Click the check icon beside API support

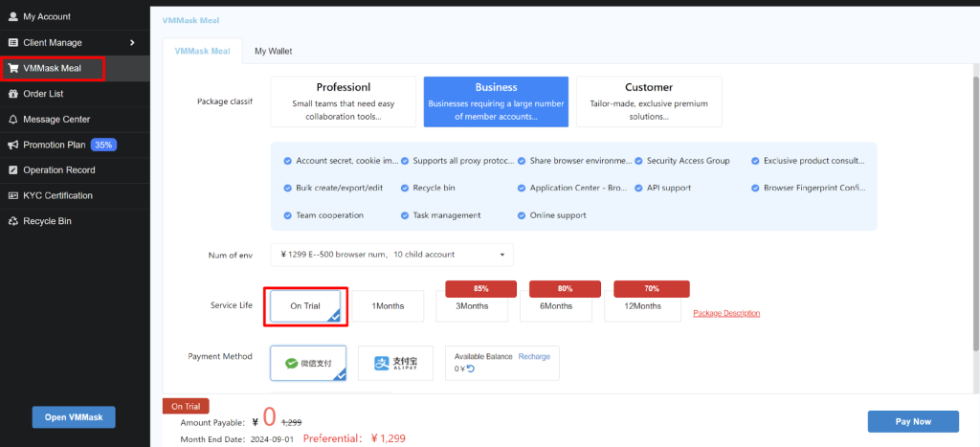tap(638, 188)
